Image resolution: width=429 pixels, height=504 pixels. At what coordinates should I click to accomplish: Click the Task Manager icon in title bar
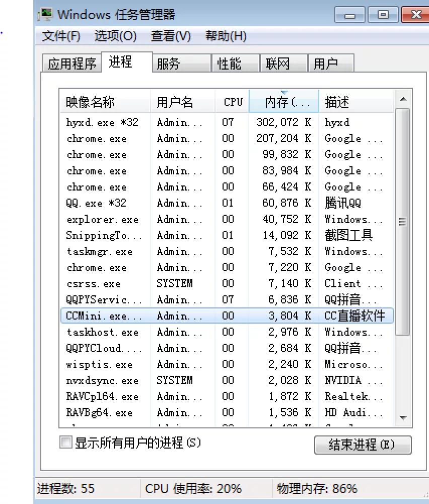click(47, 14)
